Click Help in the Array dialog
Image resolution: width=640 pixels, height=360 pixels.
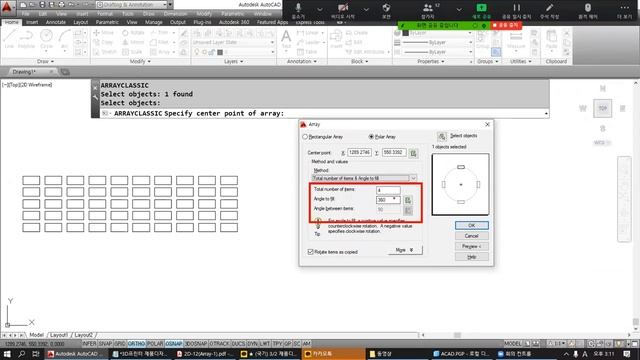[x=471, y=257]
